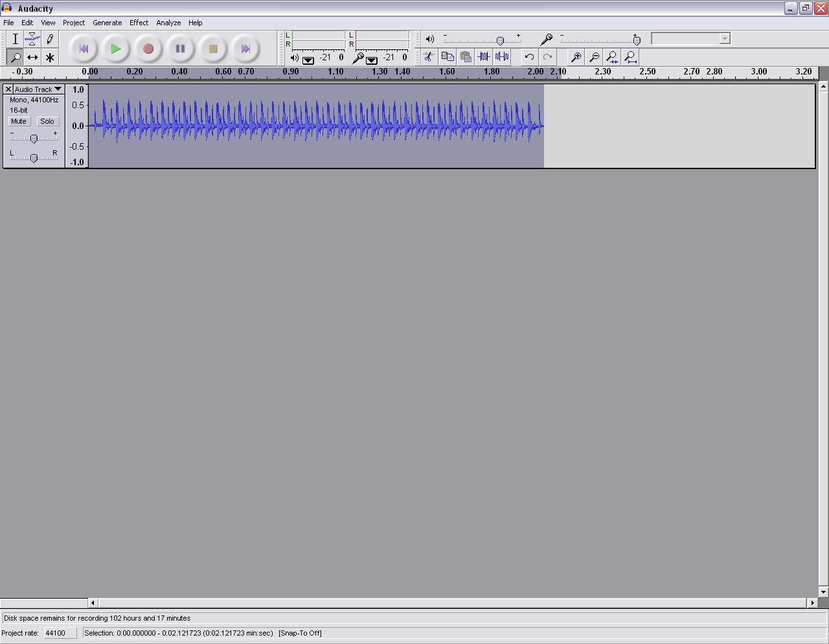Click the Mono, 44100Hz track info
This screenshot has width=829, height=644.
click(x=34, y=100)
